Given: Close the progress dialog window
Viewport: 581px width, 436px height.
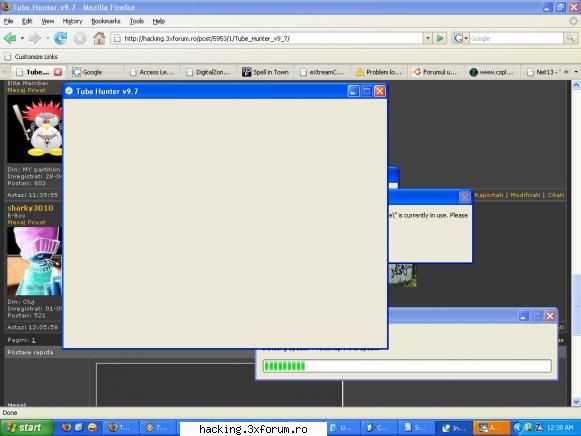Looking at the screenshot, I should click(x=550, y=316).
